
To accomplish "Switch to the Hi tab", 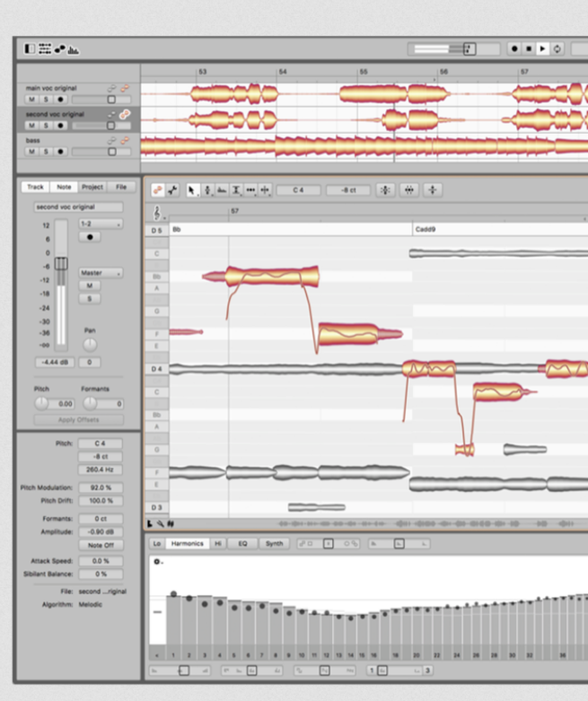I will pos(218,544).
